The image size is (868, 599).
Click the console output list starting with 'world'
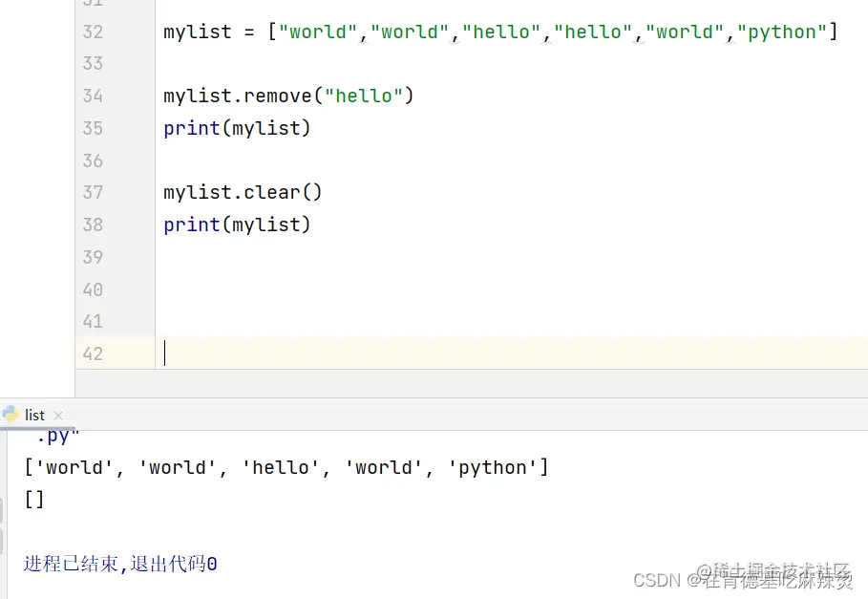pos(286,467)
